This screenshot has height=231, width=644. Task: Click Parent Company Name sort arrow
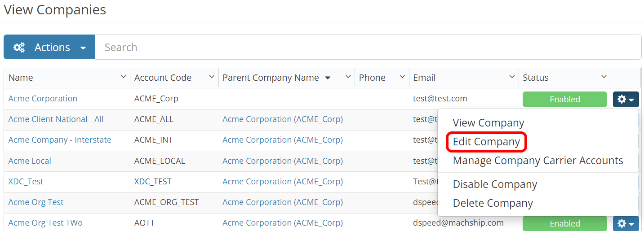point(328,78)
